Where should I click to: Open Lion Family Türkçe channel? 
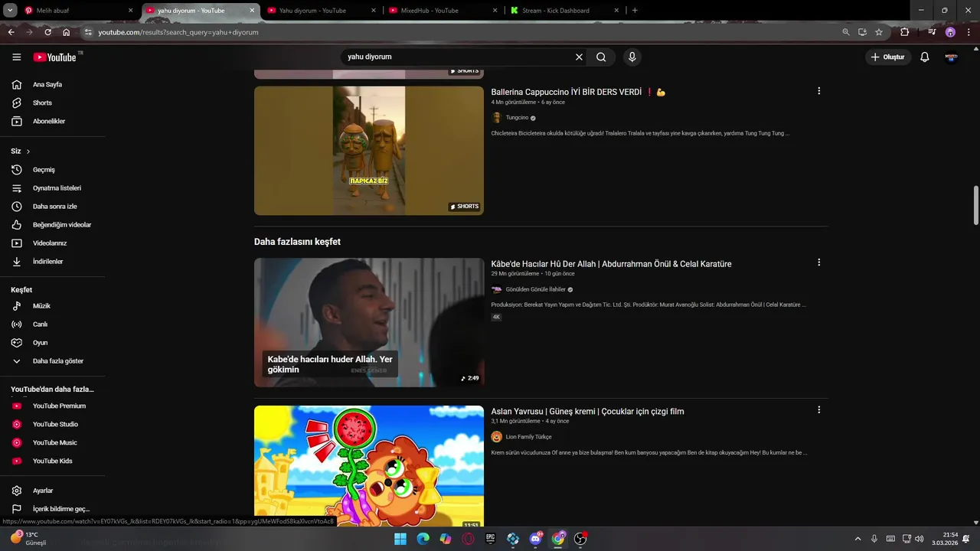528,437
